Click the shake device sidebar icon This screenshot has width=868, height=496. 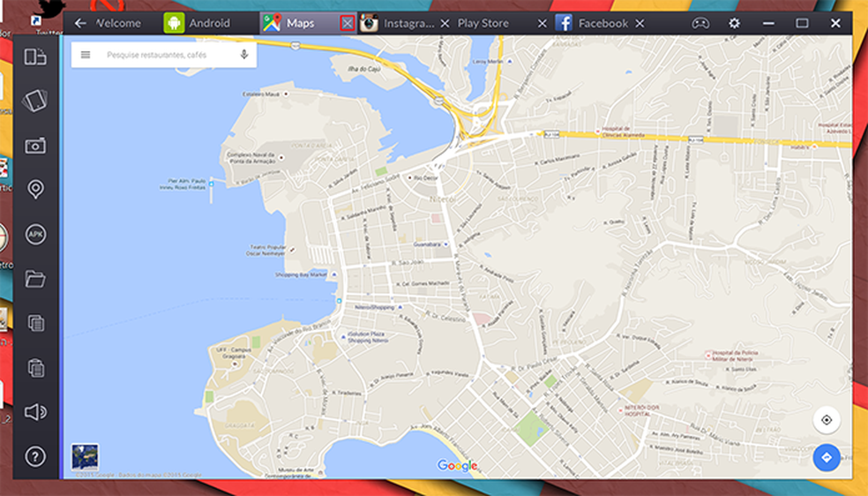35,101
